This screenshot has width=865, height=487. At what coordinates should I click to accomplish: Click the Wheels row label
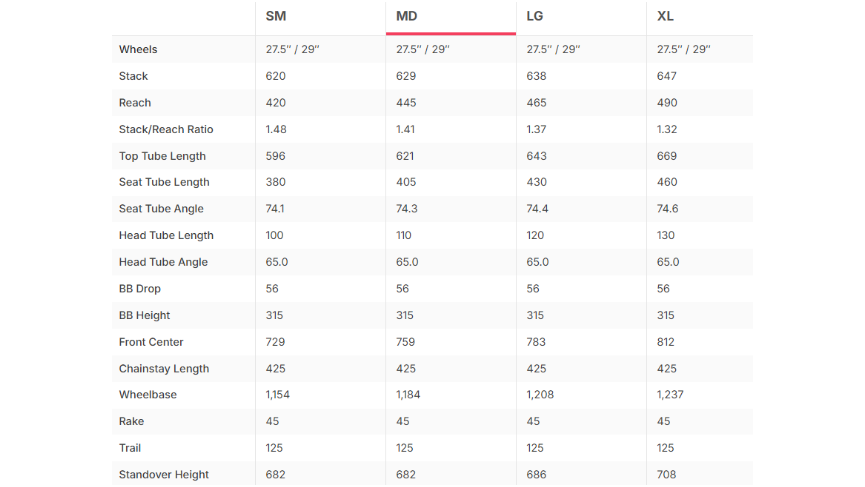click(x=138, y=49)
